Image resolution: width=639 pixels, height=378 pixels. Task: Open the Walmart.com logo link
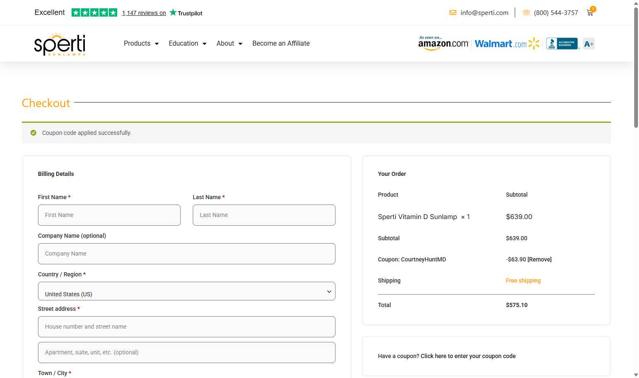(507, 44)
